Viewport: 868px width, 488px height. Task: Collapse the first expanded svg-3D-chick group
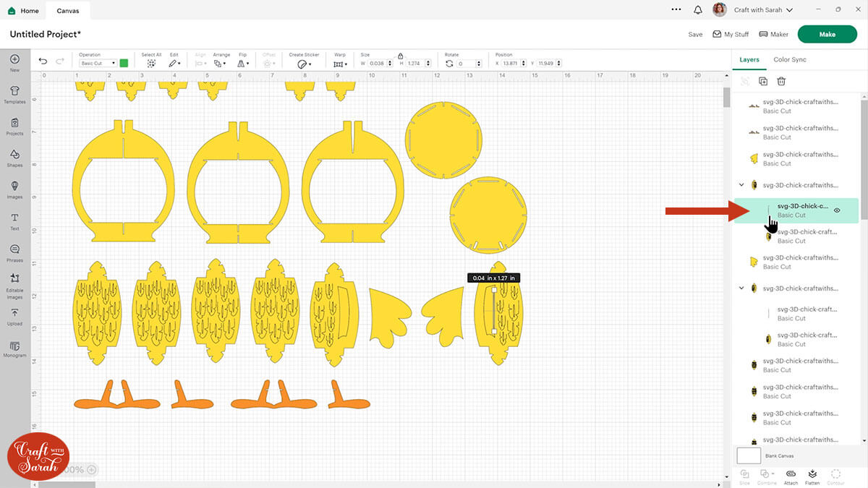(741, 185)
